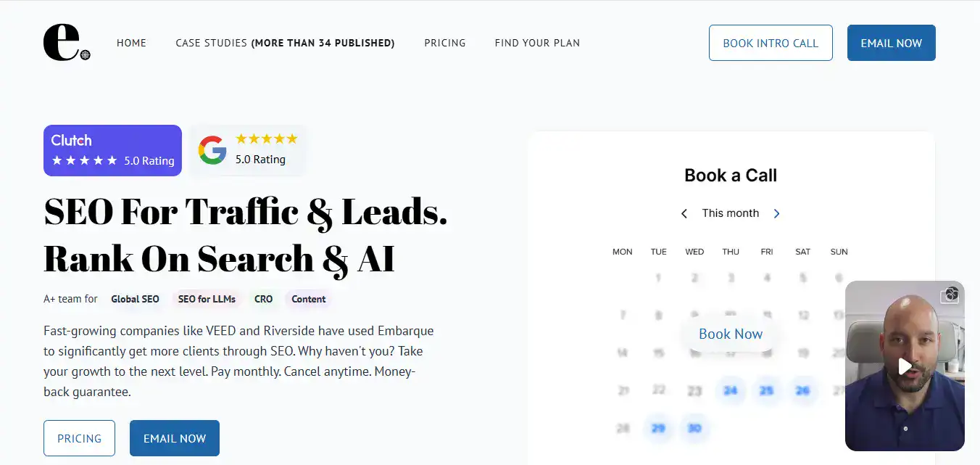
Task: Click the Google logo rating badge
Action: (x=247, y=150)
